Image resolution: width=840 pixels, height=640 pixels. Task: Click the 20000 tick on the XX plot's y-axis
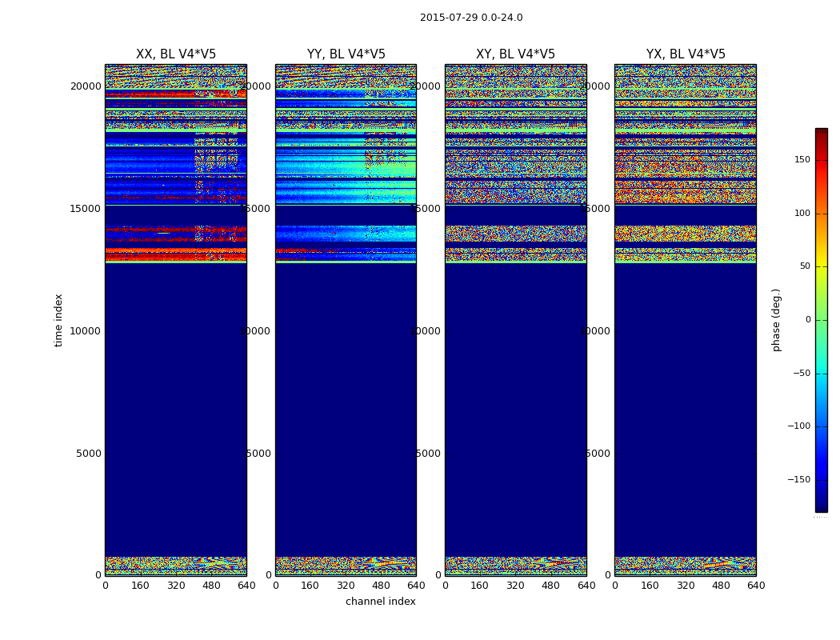[x=86, y=86]
